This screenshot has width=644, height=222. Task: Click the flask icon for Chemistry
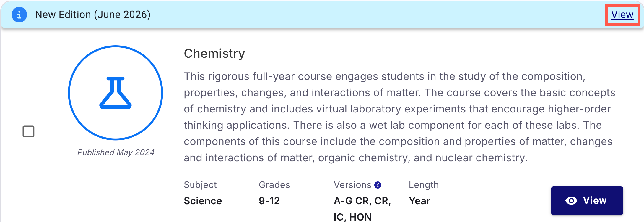coord(116,93)
